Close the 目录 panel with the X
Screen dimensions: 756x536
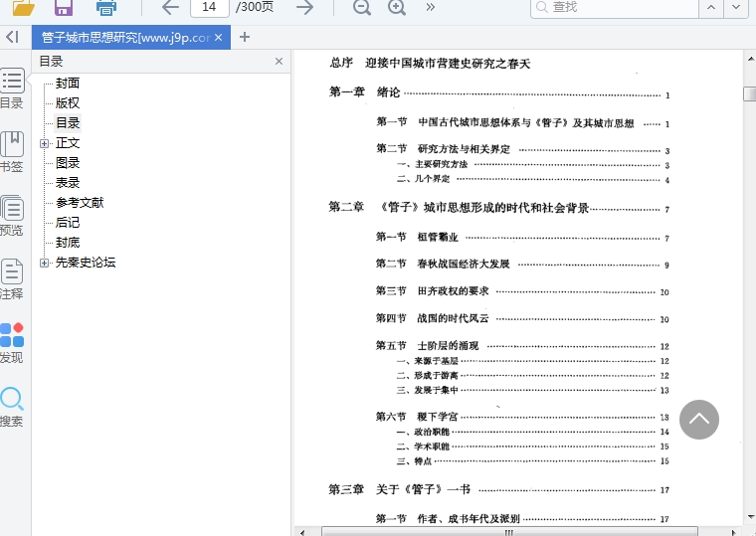click(279, 62)
